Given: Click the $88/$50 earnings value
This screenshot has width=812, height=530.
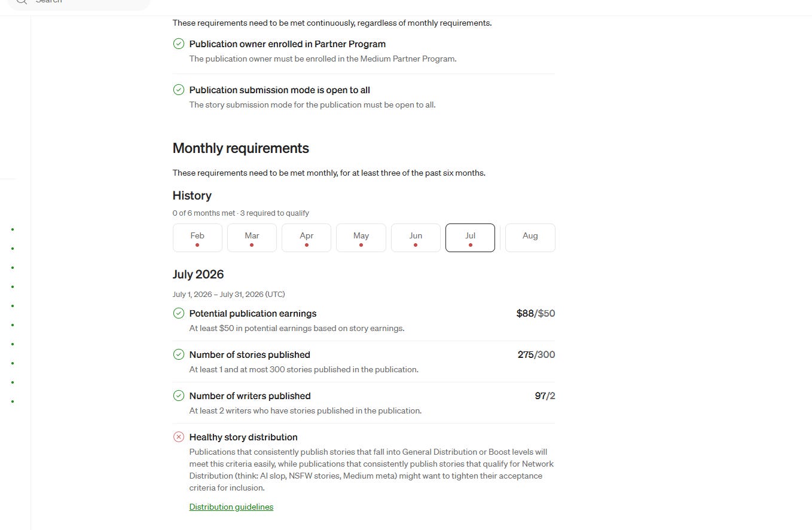Looking at the screenshot, I should 536,313.
